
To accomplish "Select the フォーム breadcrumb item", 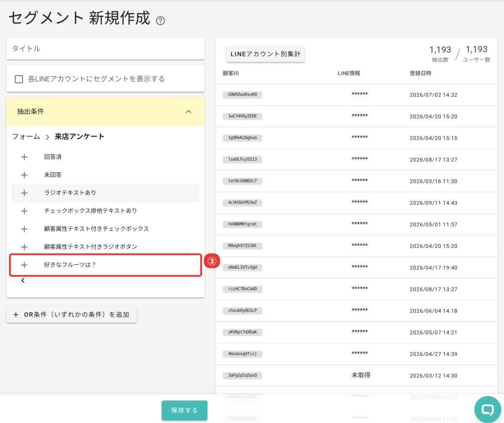I will coord(26,137).
